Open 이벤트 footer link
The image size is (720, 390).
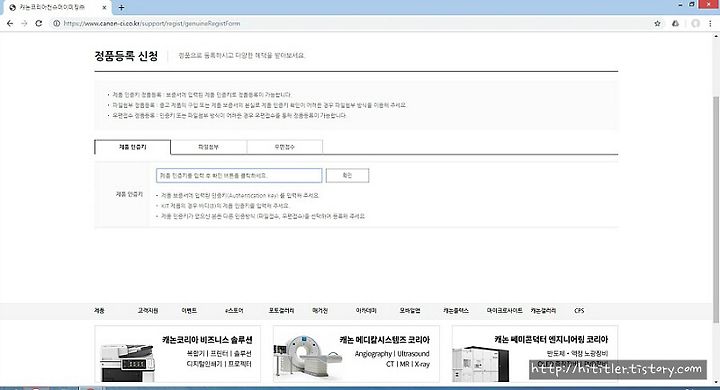[189, 311]
